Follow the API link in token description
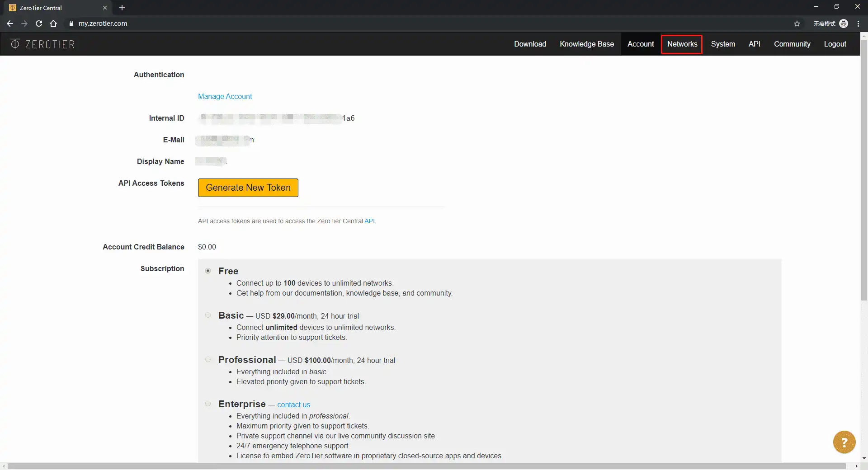The height and width of the screenshot is (470, 868). pyautogui.click(x=369, y=221)
